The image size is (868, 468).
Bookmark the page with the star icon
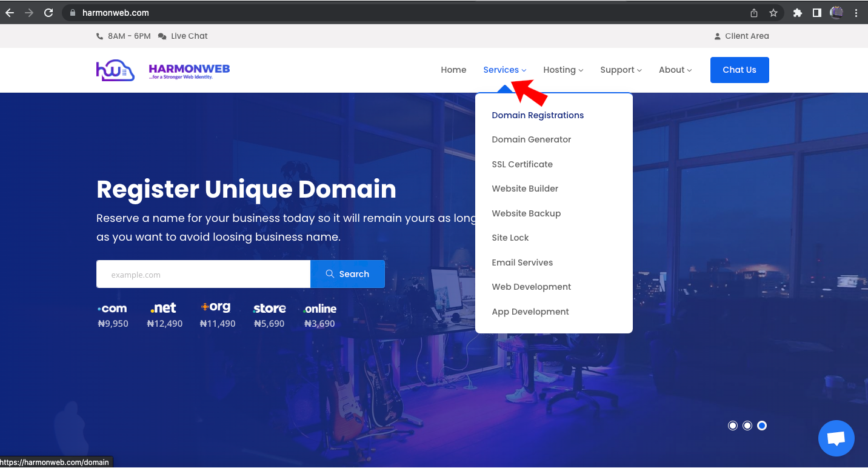773,12
